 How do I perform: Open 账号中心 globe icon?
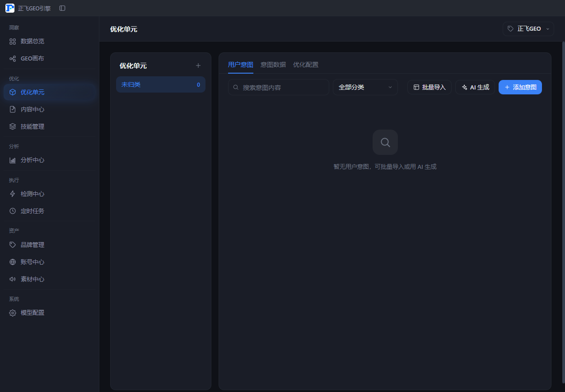click(13, 262)
